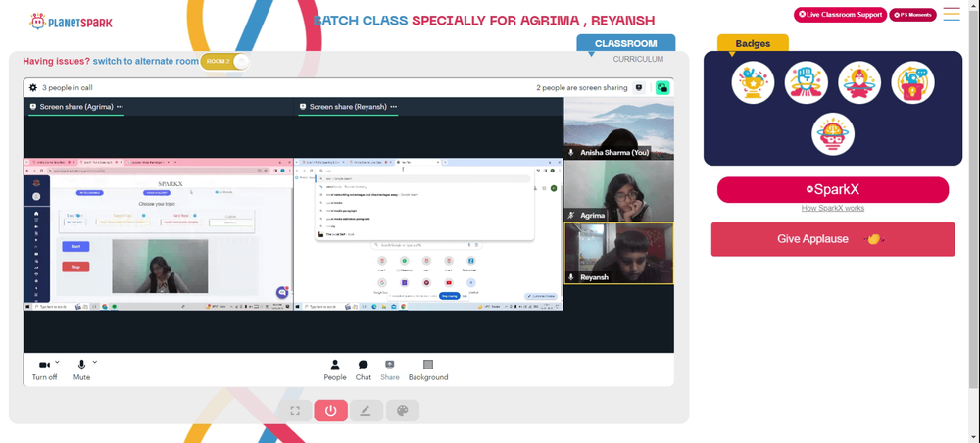Viewport: 980px width, 443px height.
Task: Open the hamburger menu
Action: point(952,15)
